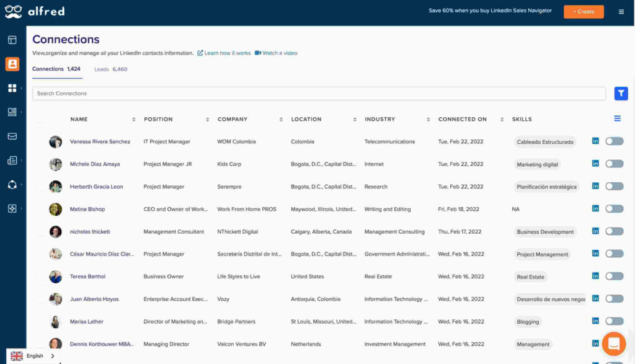Viewport: 635px width, 364px height.
Task: Sort by the INDUSTRY column arrows
Action: tap(428, 120)
